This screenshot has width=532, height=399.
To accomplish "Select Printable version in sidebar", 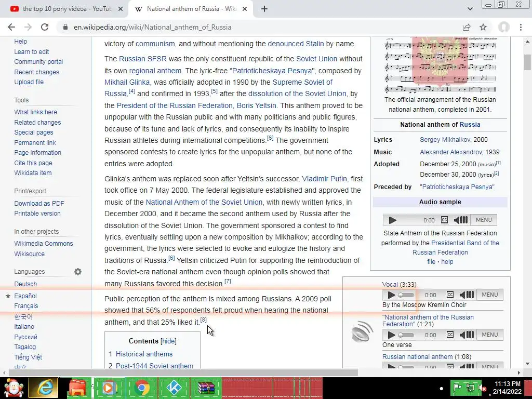I will coord(37,214).
